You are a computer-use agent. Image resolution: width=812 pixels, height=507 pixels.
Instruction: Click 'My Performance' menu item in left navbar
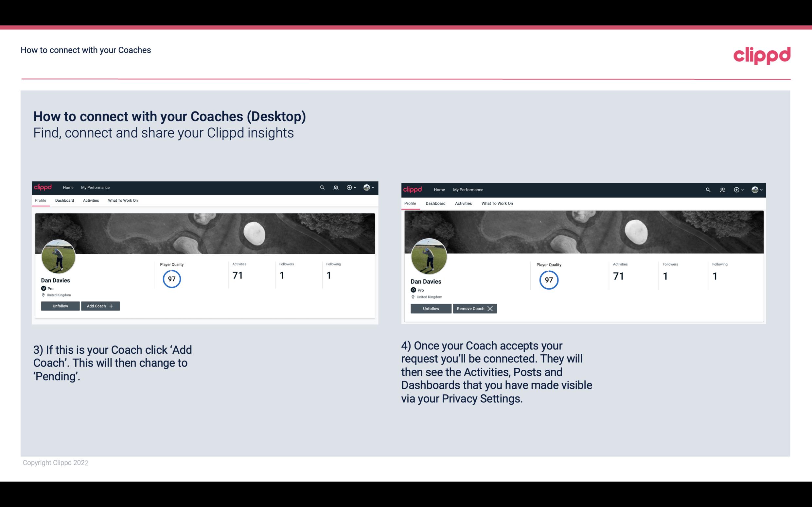pos(95,187)
